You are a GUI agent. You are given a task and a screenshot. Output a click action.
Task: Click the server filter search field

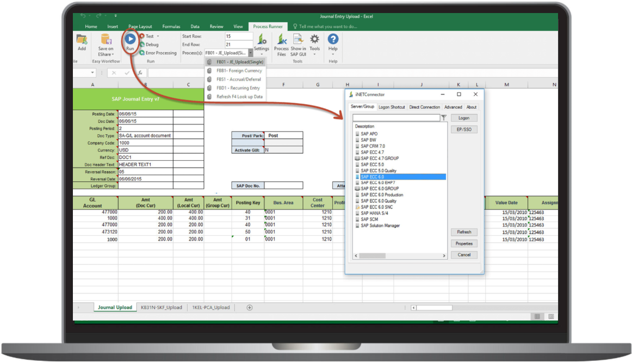pos(396,117)
